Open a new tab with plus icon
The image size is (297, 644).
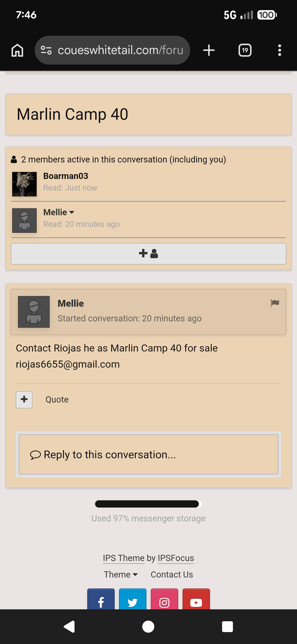pos(209,50)
